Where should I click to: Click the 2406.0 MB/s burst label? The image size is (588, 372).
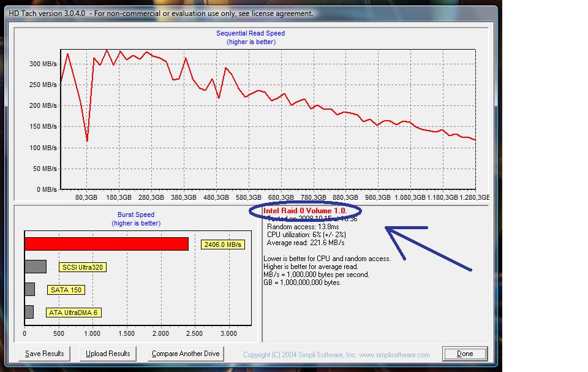[x=223, y=245]
